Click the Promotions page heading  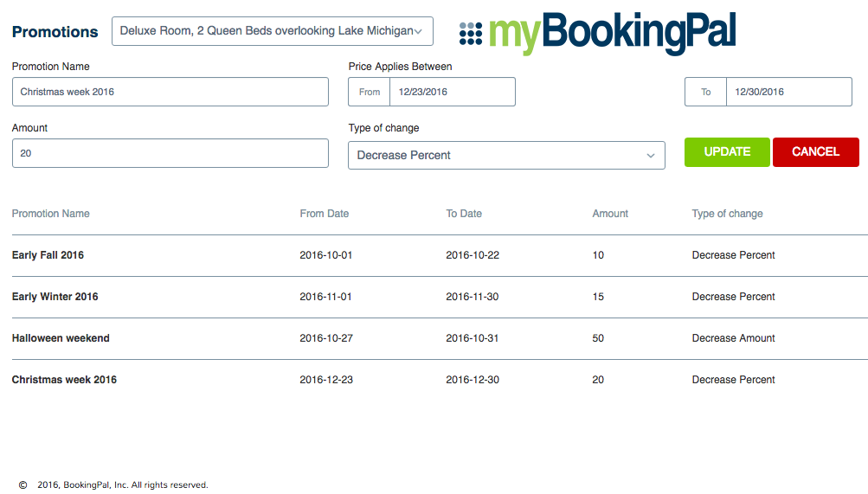(x=55, y=32)
